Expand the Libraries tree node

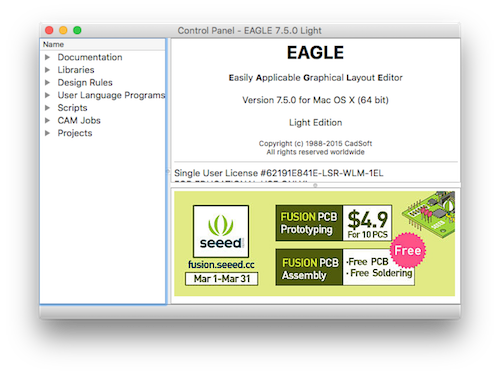tap(47, 70)
